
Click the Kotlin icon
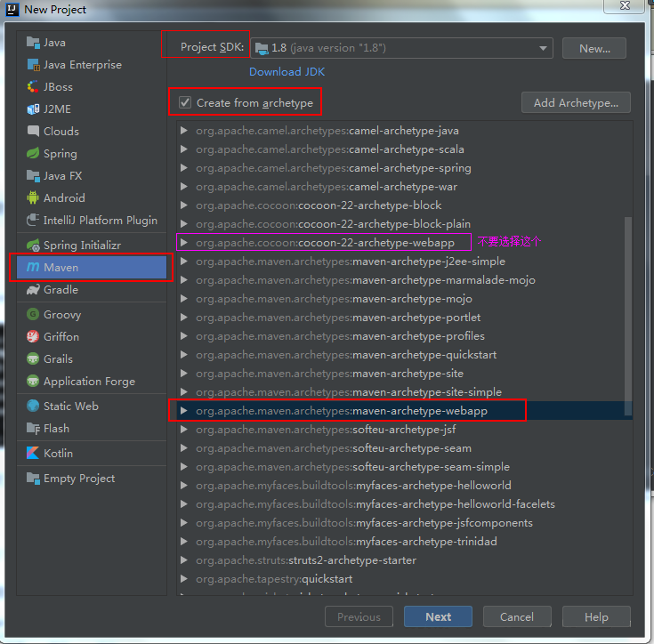33,453
